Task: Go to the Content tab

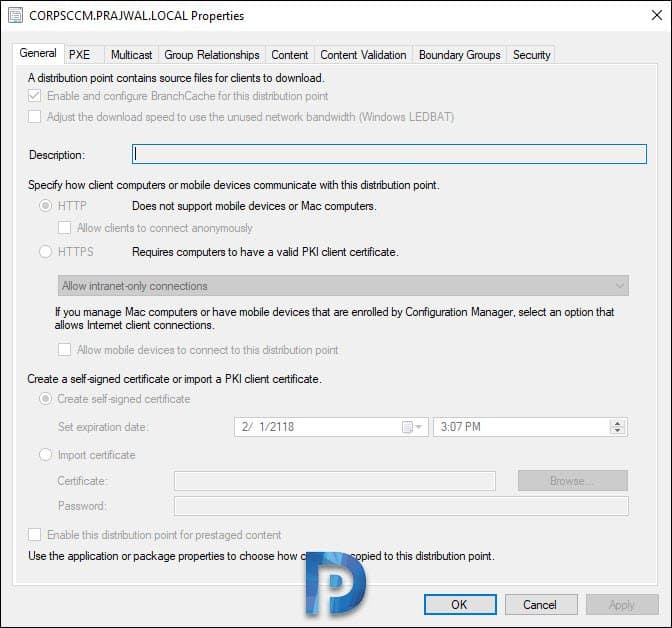Action: click(x=290, y=55)
